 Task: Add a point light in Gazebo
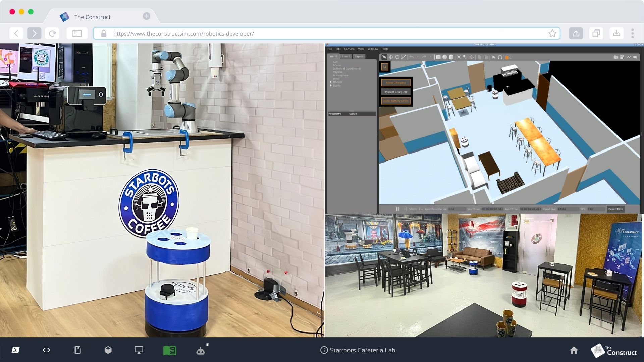459,57
